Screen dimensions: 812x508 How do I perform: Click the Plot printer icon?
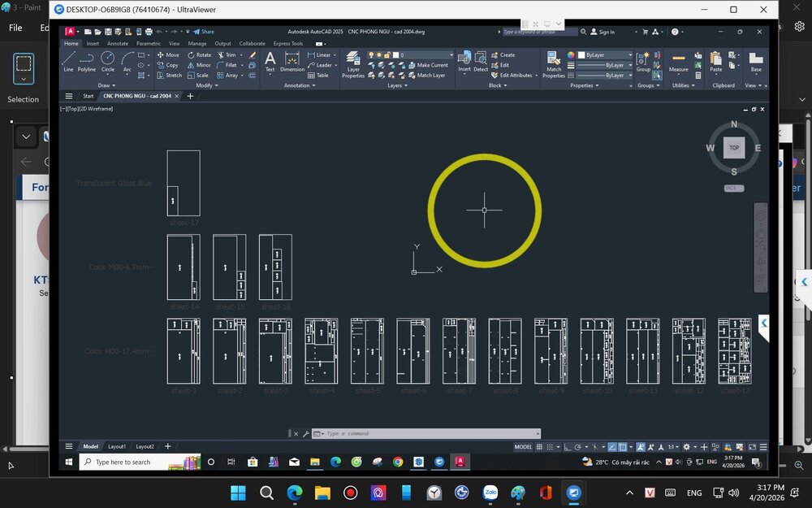(x=149, y=32)
